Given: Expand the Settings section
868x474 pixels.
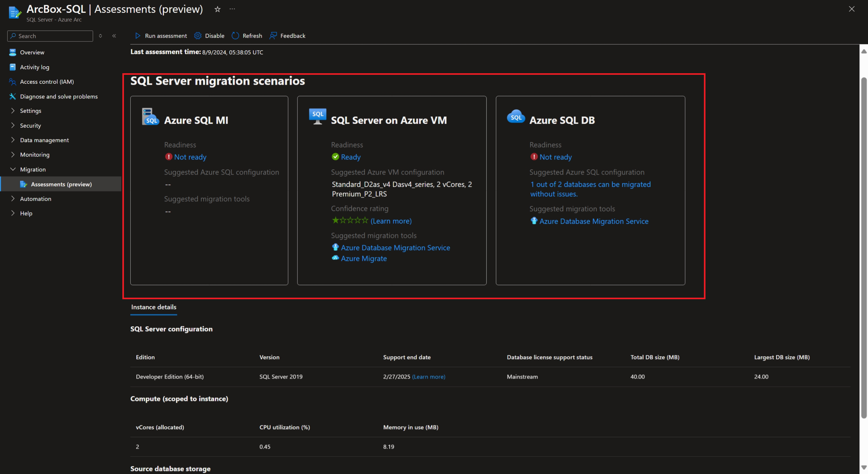Looking at the screenshot, I should [30, 111].
